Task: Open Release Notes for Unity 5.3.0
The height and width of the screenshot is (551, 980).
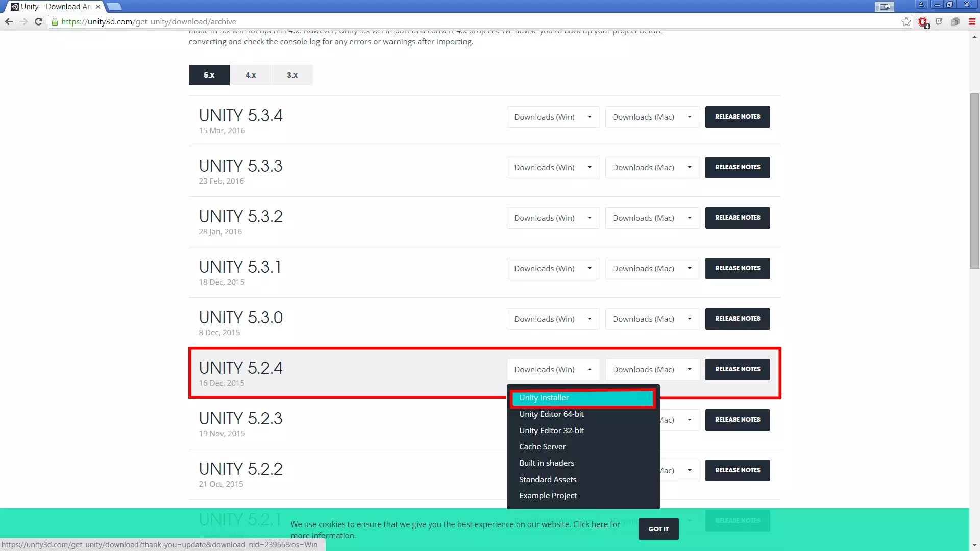Action: point(737,319)
